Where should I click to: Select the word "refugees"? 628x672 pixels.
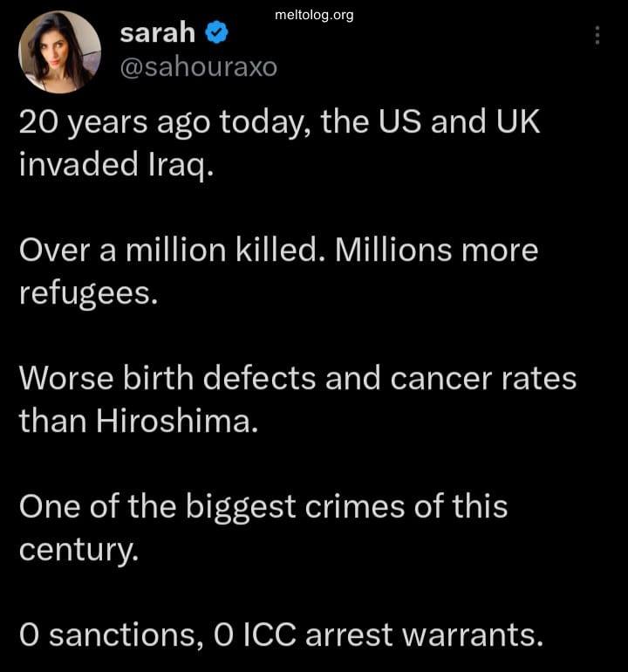click(x=87, y=293)
